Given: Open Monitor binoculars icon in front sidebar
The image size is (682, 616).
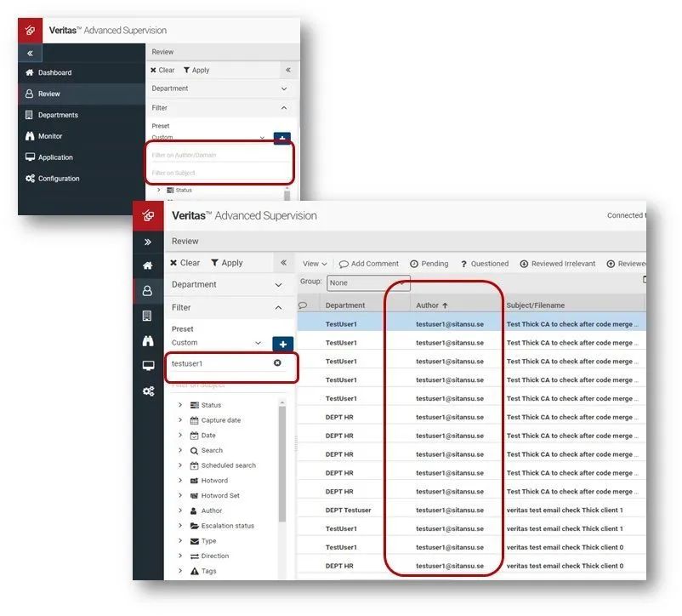Looking at the screenshot, I should point(148,341).
